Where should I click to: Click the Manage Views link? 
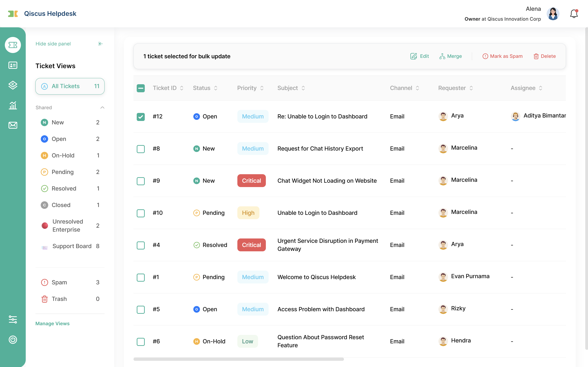[x=52, y=324]
